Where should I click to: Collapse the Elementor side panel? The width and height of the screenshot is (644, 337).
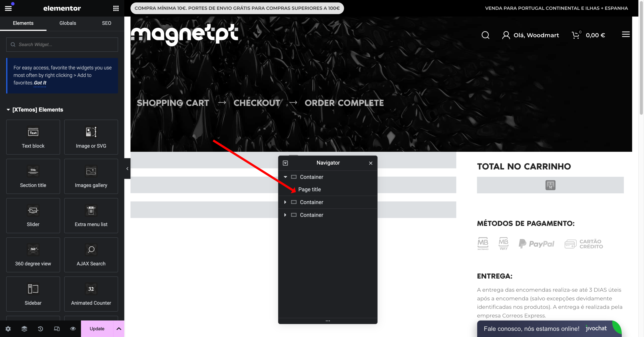click(x=127, y=168)
